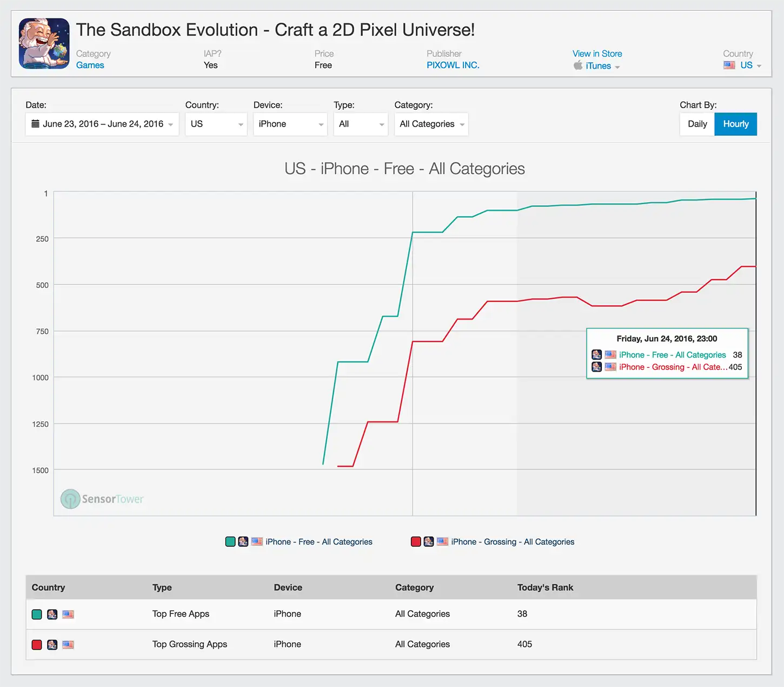Open the All Categories dropdown
This screenshot has width=784, height=687.
(x=431, y=124)
